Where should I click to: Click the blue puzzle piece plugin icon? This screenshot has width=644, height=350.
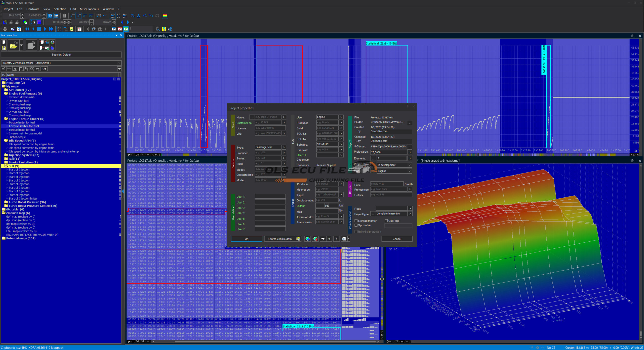[x=52, y=48]
